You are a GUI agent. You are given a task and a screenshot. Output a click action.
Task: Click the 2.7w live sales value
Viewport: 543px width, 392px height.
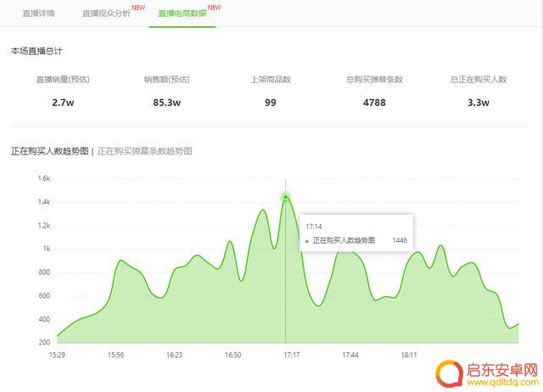[63, 103]
